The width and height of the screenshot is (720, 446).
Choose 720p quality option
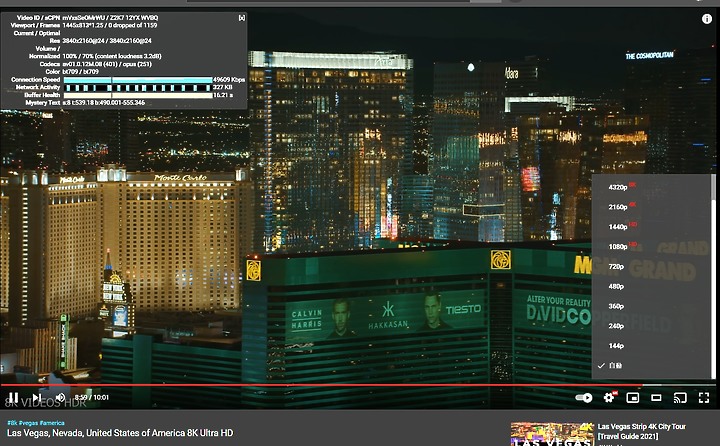(651, 266)
